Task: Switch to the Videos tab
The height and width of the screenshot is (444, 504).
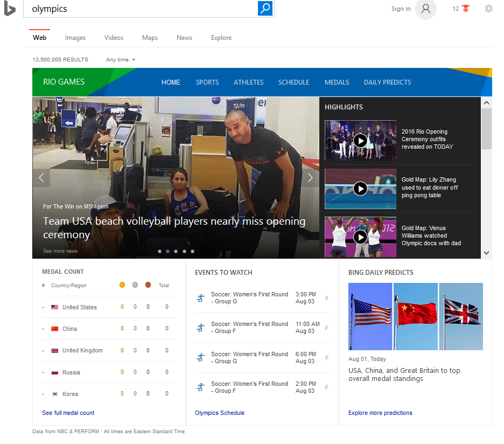Action: [114, 38]
